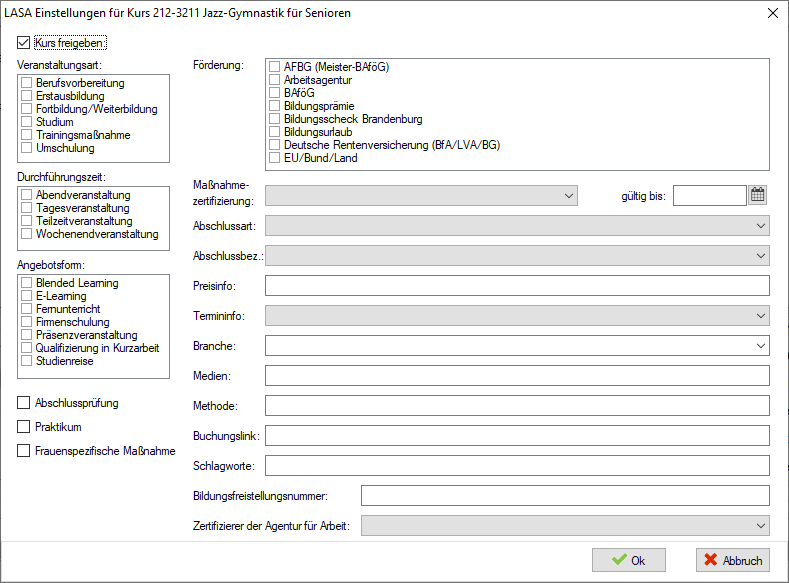Expand the Termininfo dropdown
Screen dimensions: 789x583
click(x=517, y=316)
